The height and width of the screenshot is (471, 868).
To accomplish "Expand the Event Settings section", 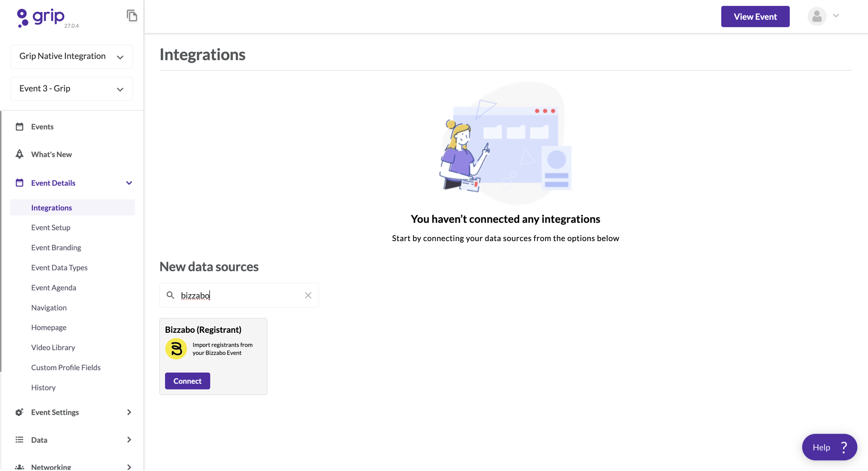I will (129, 412).
